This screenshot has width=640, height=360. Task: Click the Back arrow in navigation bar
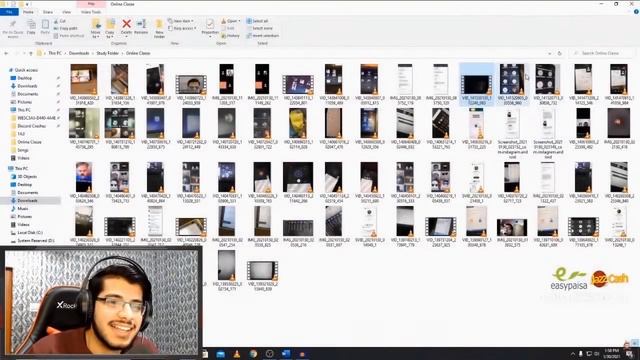[6, 53]
